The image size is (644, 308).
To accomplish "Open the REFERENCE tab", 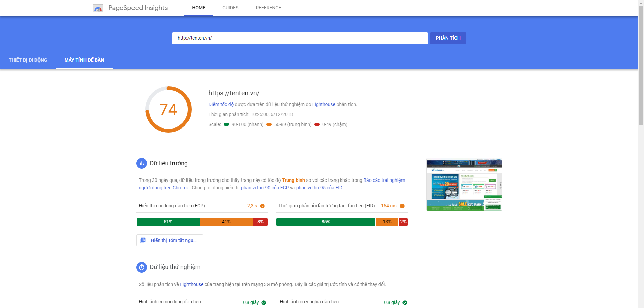I will (268, 8).
